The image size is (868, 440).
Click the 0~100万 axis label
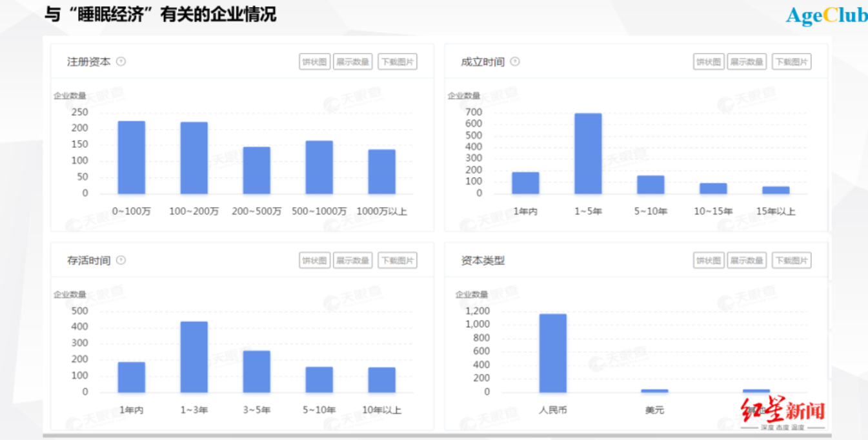pos(131,211)
